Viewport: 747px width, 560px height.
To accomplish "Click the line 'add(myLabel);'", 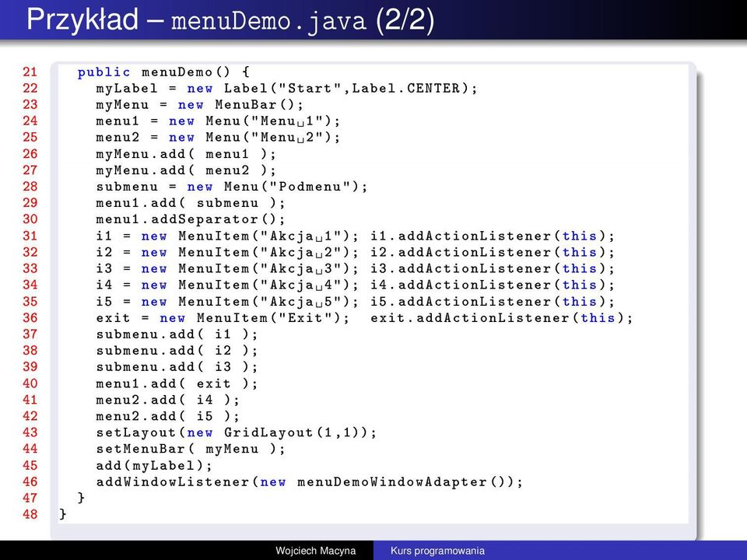I will 154,466.
